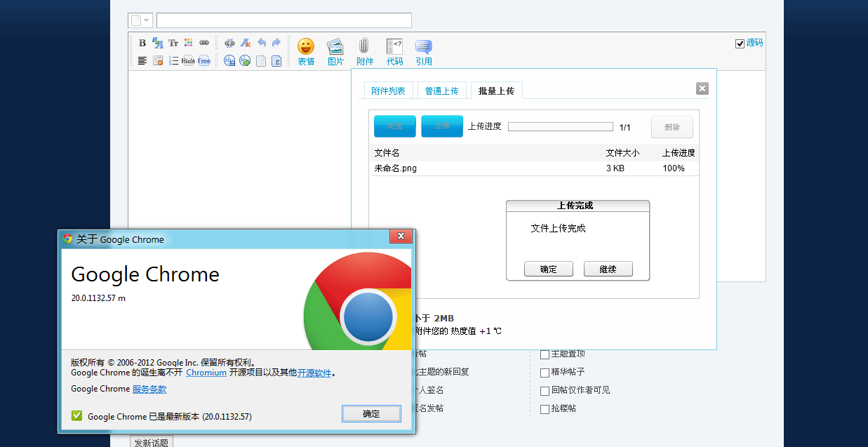Insert a Hide tag in editor

point(188,61)
